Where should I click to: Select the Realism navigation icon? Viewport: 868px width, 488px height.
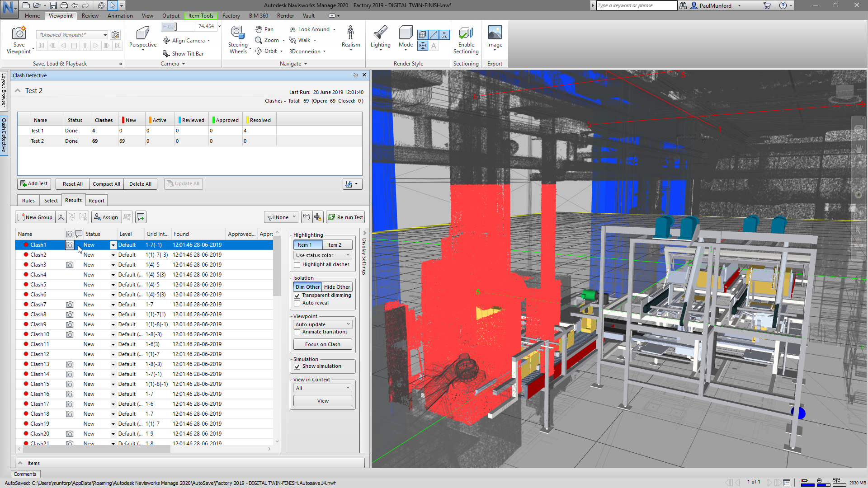pos(350,33)
